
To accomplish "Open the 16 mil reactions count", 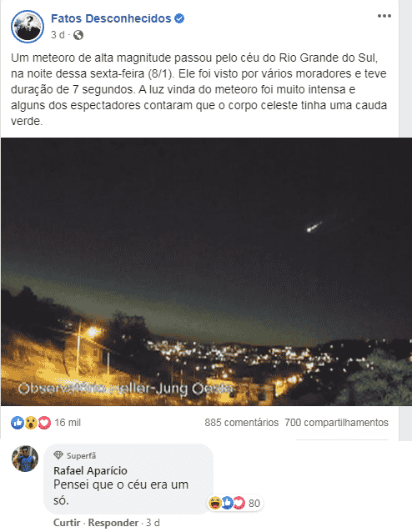I will [68, 423].
